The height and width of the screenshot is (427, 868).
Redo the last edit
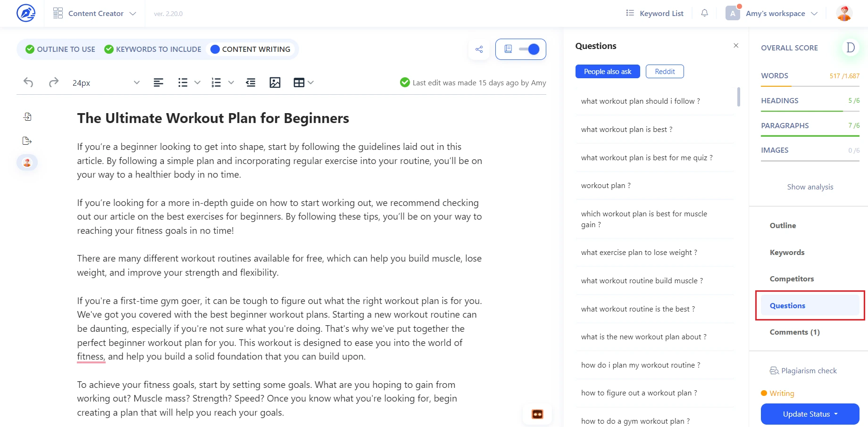(53, 82)
